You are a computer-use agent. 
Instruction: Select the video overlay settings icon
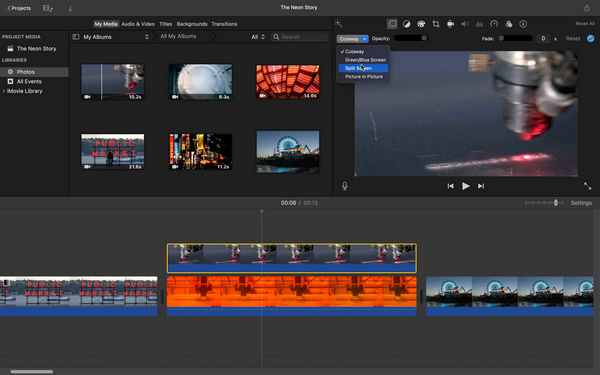(392, 24)
